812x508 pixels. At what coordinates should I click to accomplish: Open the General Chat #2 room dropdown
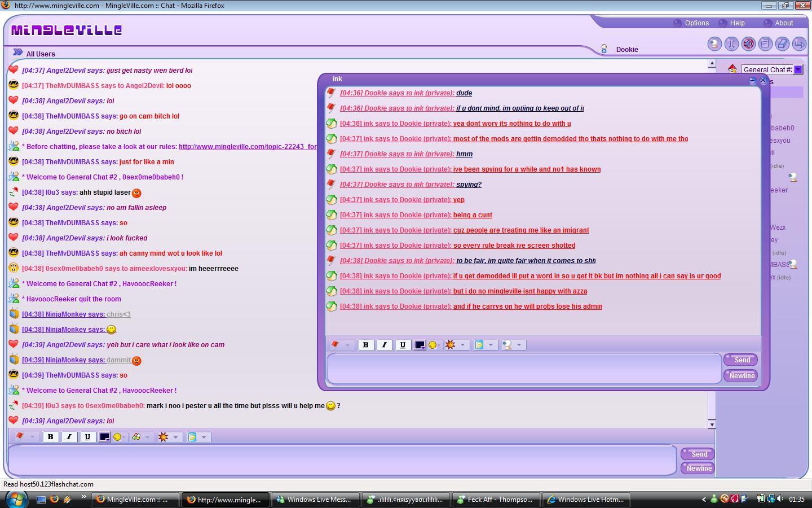click(x=798, y=69)
